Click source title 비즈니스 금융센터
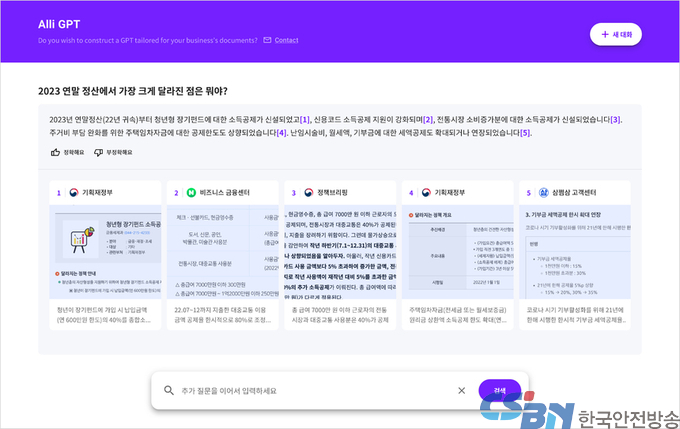This screenshot has width=680, height=429. [225, 192]
